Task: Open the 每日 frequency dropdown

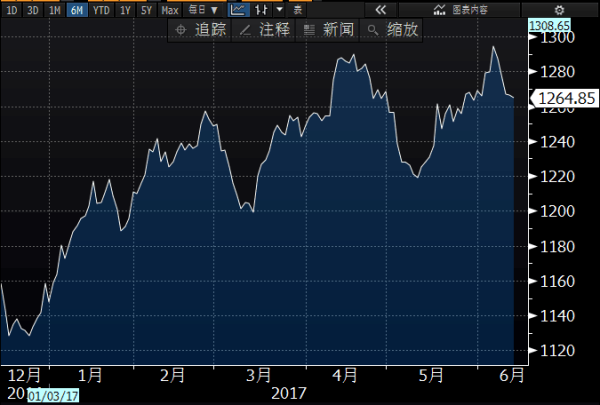Action: (205, 10)
